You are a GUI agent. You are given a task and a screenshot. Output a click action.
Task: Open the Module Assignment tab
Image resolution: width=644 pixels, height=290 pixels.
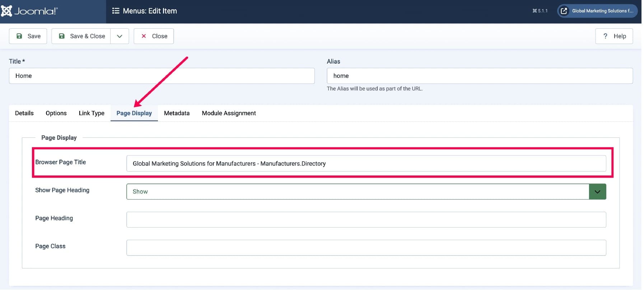click(x=229, y=113)
